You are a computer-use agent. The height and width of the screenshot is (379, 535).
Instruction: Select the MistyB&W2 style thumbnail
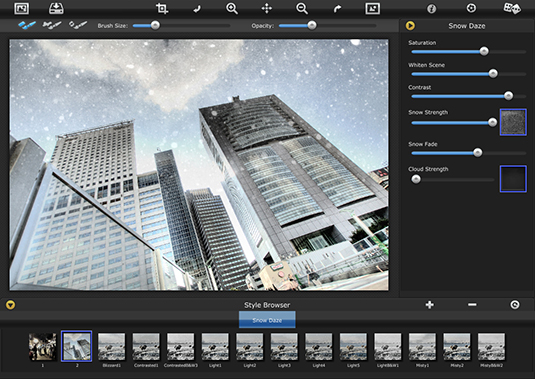491,347
